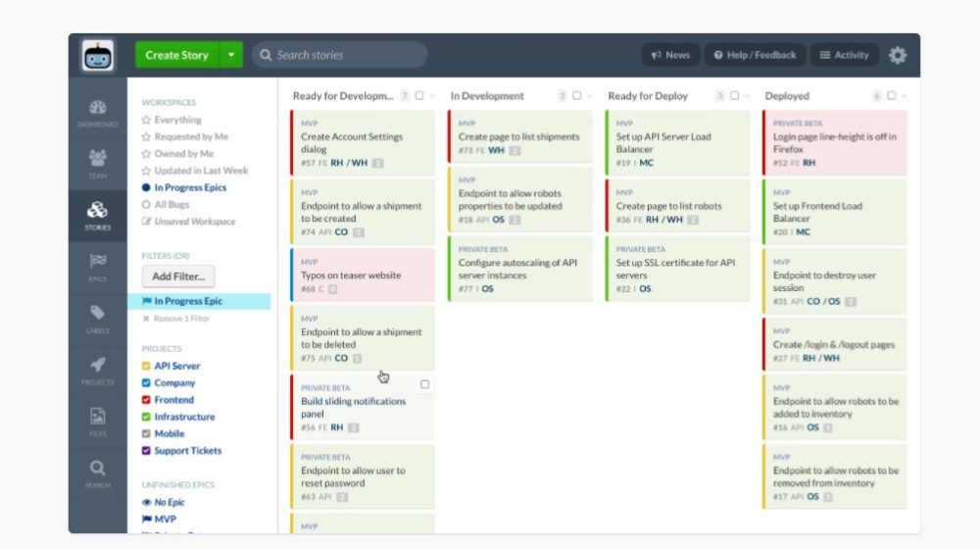Expand the Create Story dropdown arrow
The width and height of the screenshot is (980, 550).
231,55
